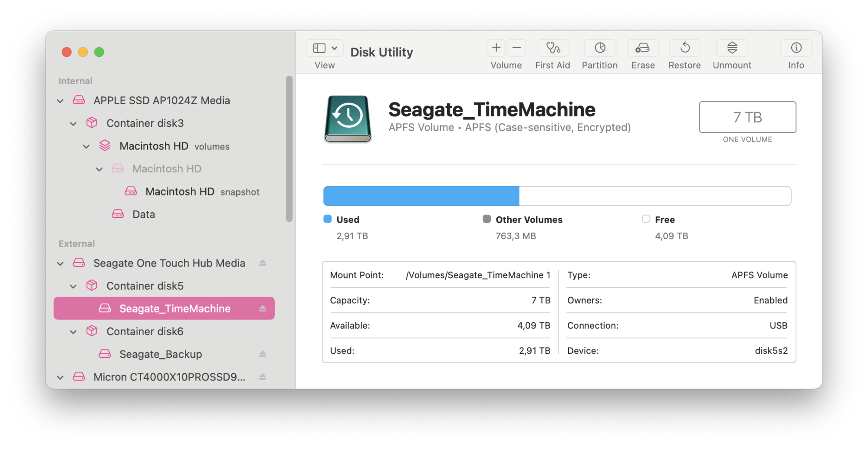Viewport: 868px width, 449px height.
Task: Click the Connection value USB
Action: pyautogui.click(x=779, y=325)
